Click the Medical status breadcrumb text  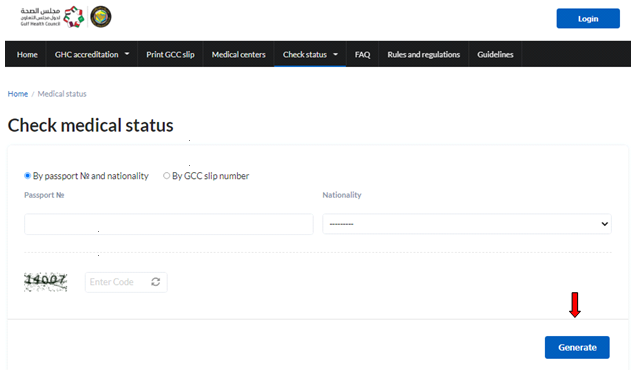(x=62, y=94)
